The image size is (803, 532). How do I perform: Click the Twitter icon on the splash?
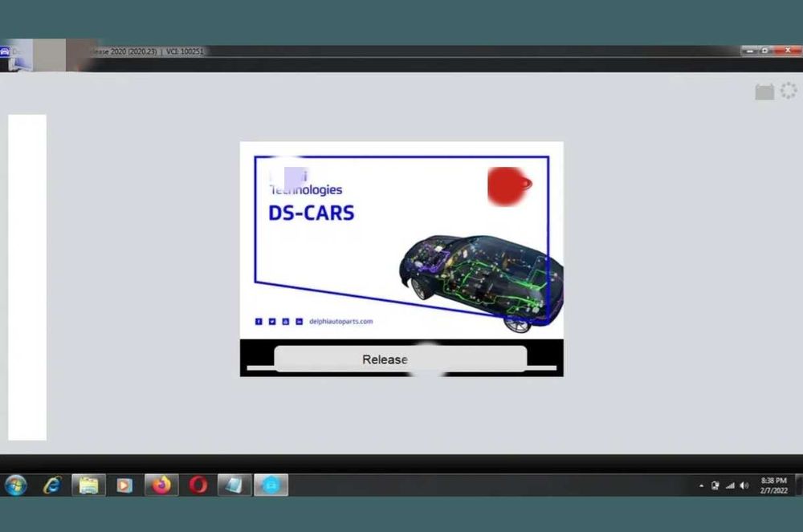tap(272, 321)
